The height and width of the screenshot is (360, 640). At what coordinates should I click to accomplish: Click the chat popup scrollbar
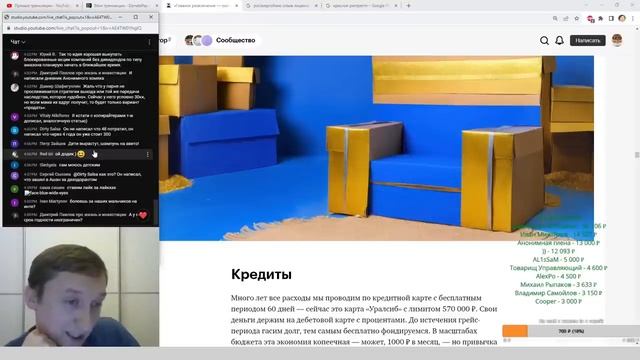tap(155, 212)
